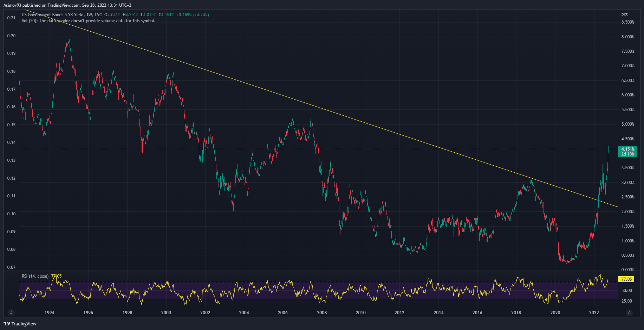This screenshot has height=330, width=644.
Task: Click the yellow 77.05 RSI value badge
Action: [626, 279]
